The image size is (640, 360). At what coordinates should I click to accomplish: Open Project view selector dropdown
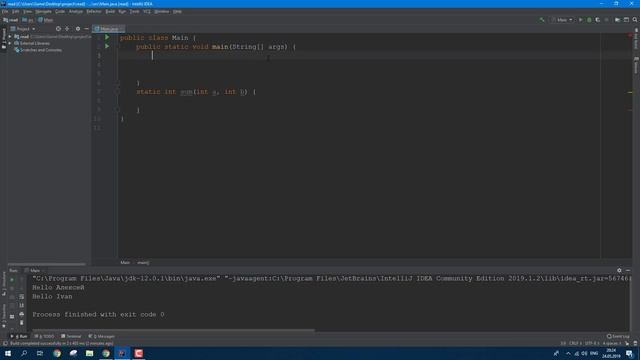pyautogui.click(x=23, y=29)
